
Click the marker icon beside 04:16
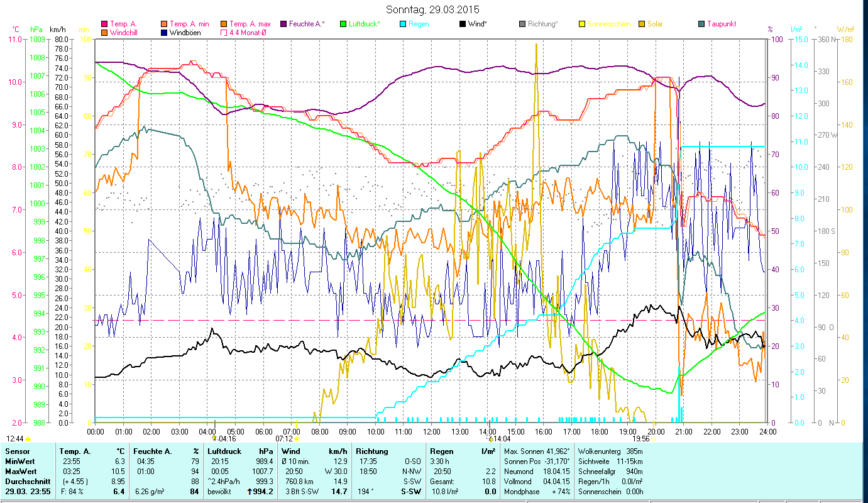pyautogui.click(x=214, y=438)
